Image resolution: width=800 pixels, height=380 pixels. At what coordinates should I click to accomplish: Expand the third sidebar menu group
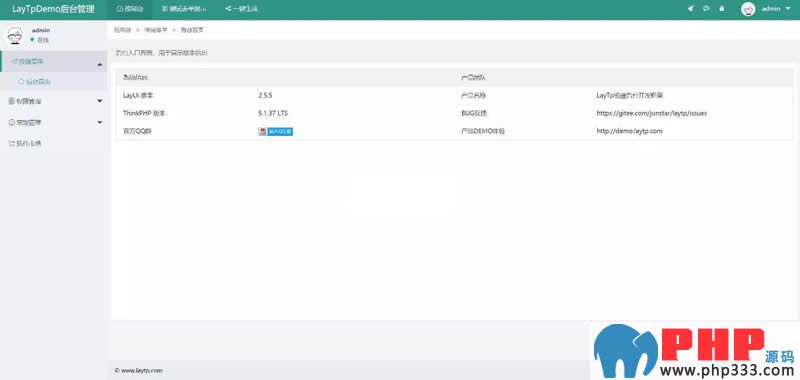54,122
